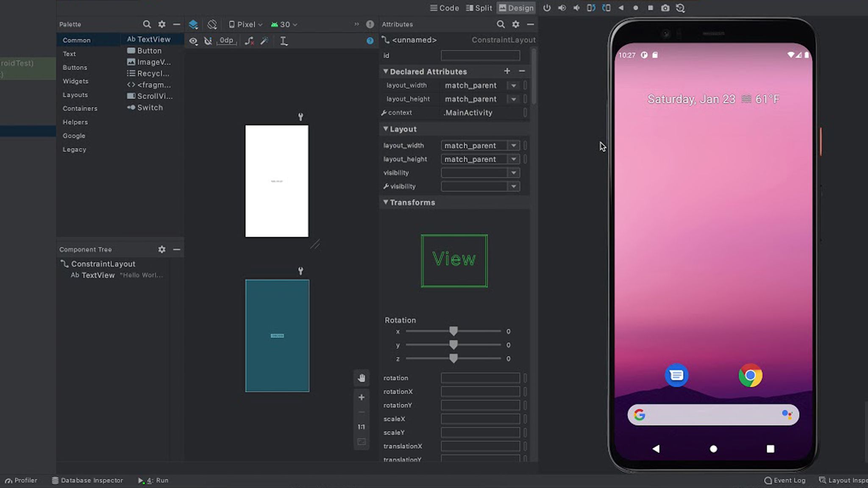The height and width of the screenshot is (488, 868).
Task: Mute the emulator with volume down
Action: point(577,8)
